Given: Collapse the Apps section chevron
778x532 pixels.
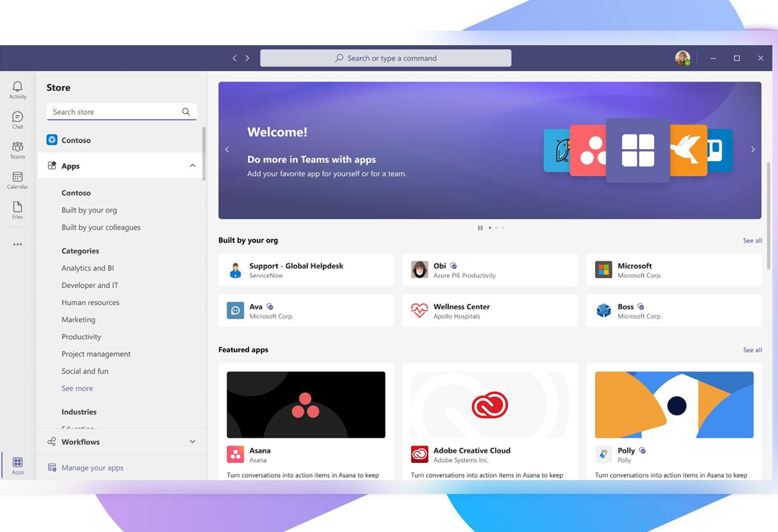Looking at the screenshot, I should (x=193, y=166).
